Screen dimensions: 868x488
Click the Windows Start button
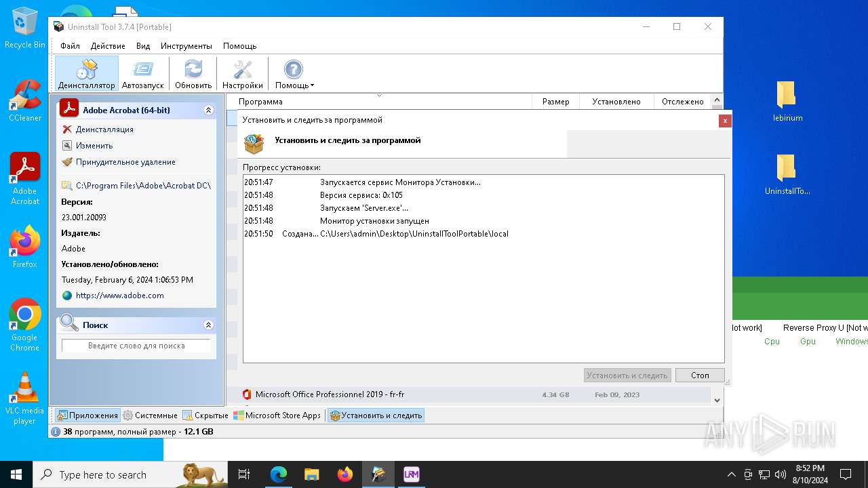click(x=16, y=474)
